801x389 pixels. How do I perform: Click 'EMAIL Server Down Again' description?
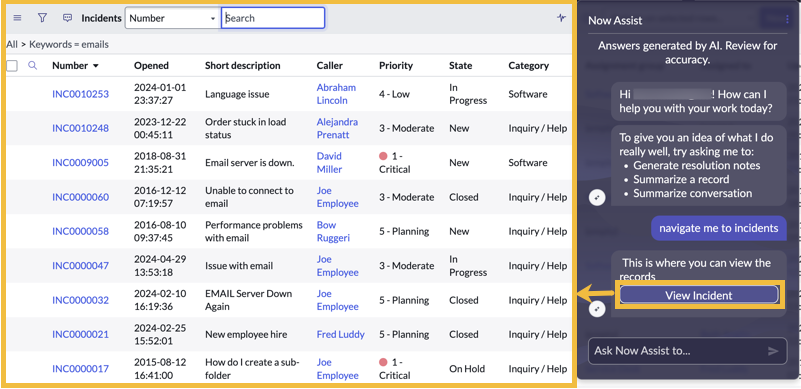tap(249, 300)
